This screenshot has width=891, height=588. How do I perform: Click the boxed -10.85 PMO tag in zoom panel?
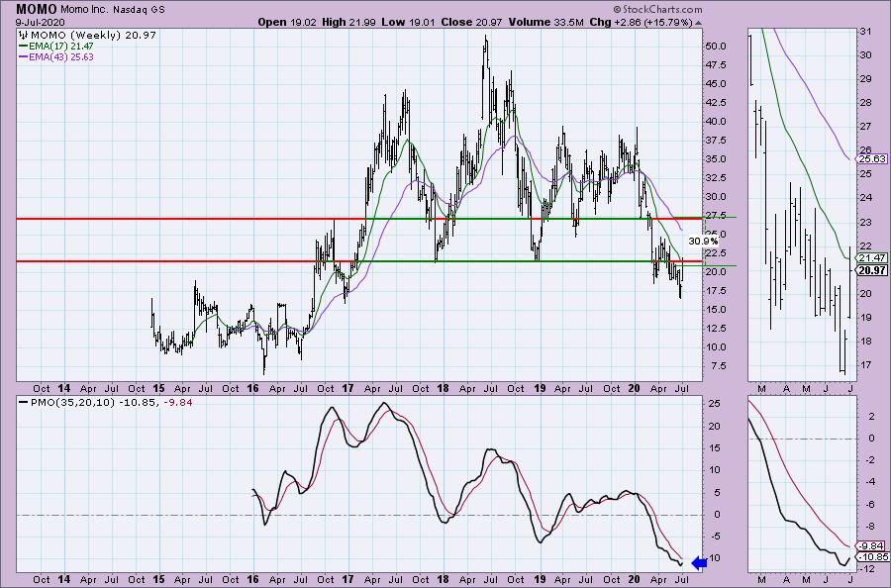872,557
